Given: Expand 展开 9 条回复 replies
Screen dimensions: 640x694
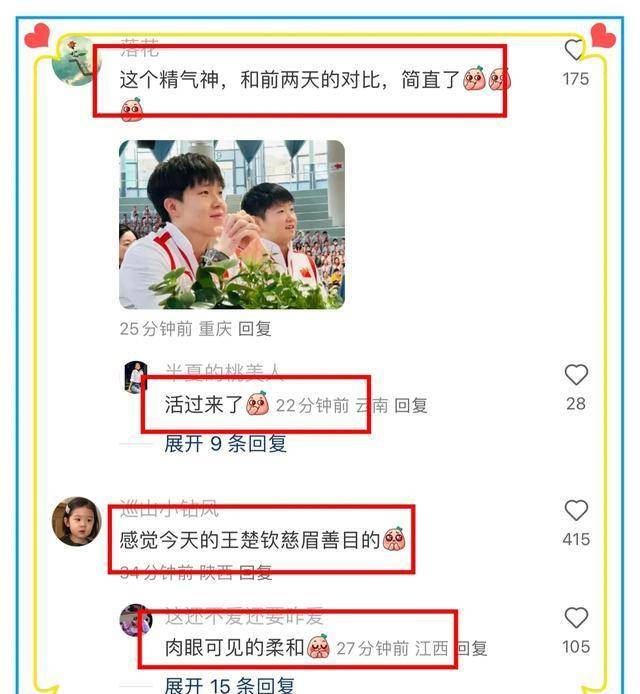Looking at the screenshot, I should [225, 443].
